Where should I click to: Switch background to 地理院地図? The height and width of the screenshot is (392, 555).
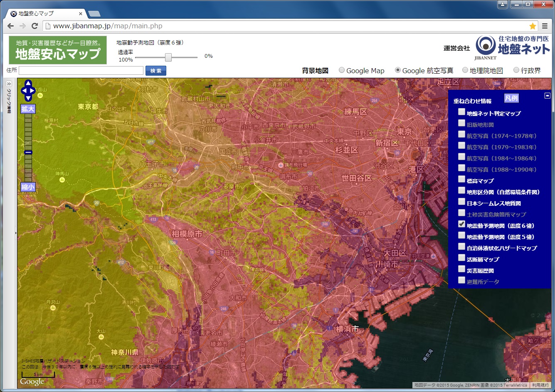tap(466, 70)
